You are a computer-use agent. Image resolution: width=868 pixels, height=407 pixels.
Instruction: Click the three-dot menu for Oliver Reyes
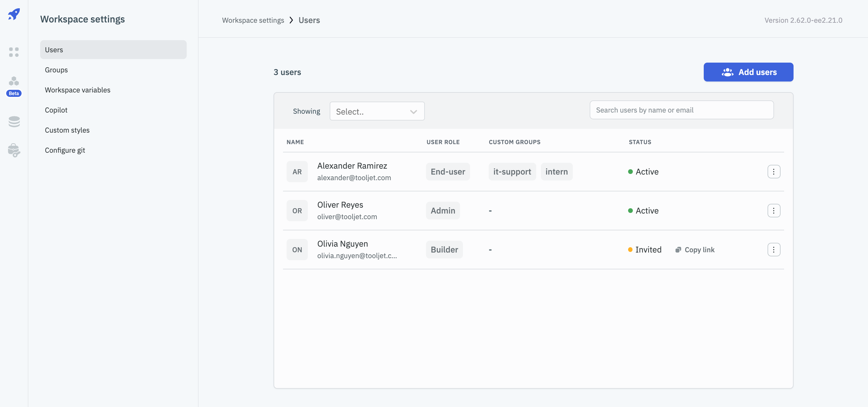[773, 210]
